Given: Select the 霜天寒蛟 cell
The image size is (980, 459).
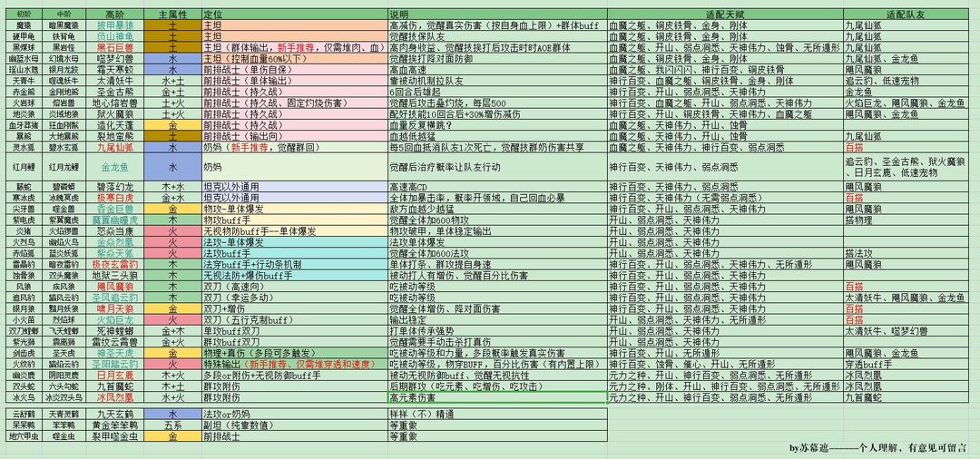Looking at the screenshot, I should 114,69.
